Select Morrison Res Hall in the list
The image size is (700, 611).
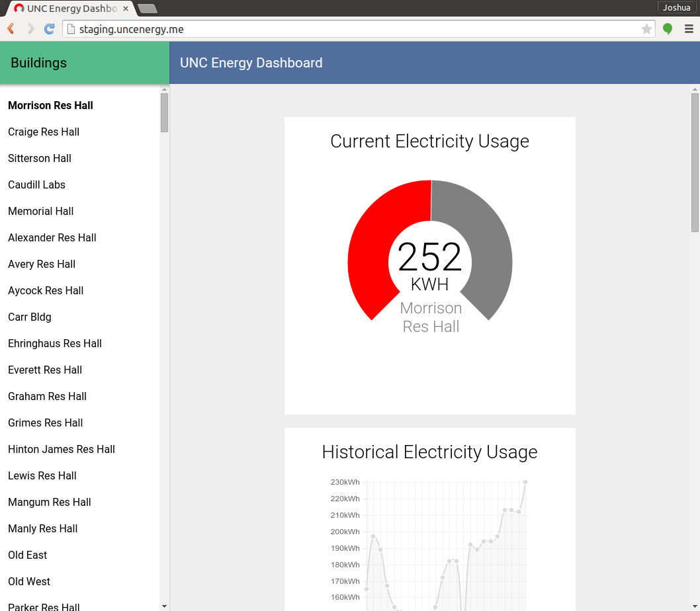click(x=50, y=105)
